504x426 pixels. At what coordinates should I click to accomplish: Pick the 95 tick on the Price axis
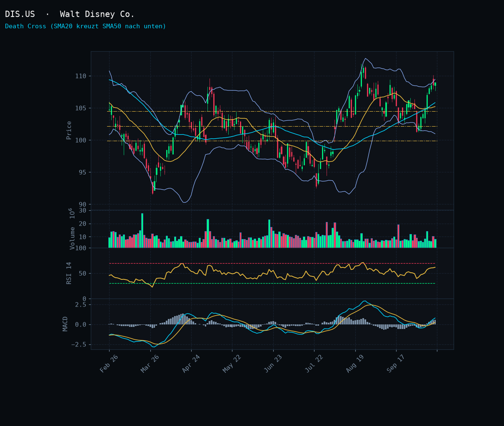[x=82, y=172]
